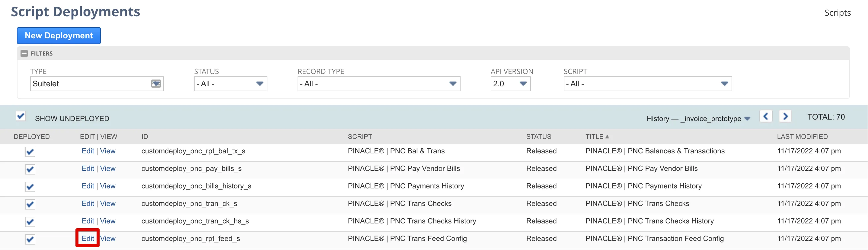View the PNC Bal & Trans deployment
868x250 pixels.
[108, 151]
